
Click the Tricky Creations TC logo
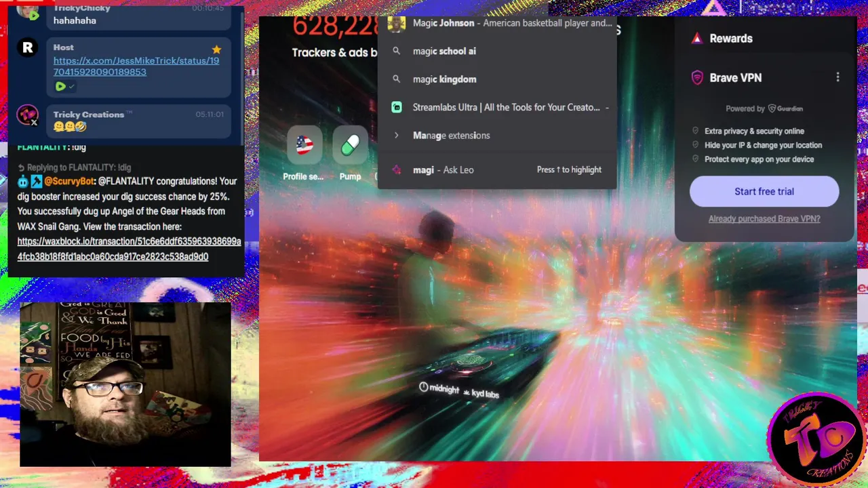coord(817,441)
